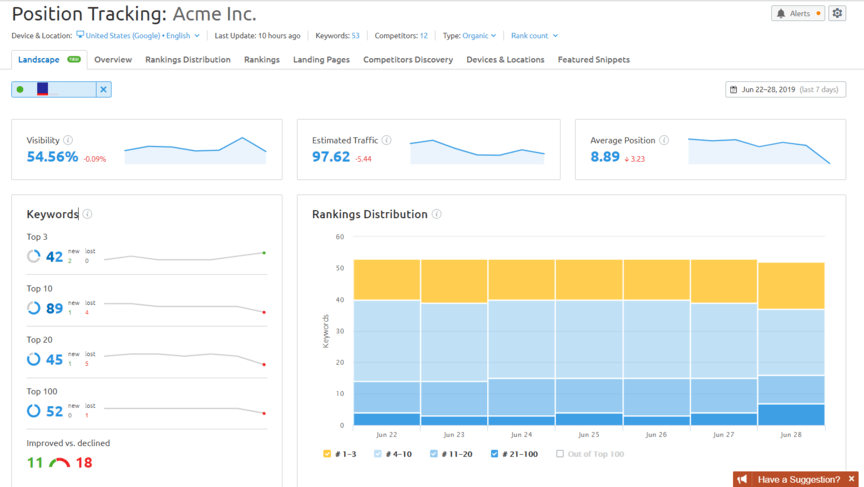This screenshot has height=487, width=864.
Task: Toggle the #11-20 legend checkbox
Action: (434, 453)
